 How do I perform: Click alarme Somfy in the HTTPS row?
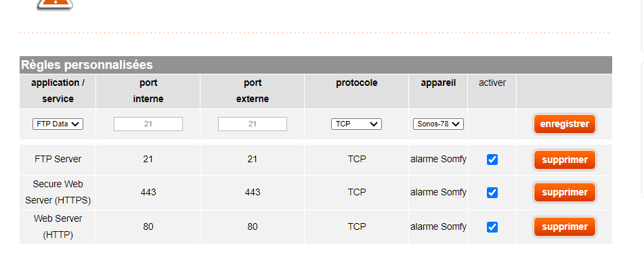pyautogui.click(x=438, y=192)
